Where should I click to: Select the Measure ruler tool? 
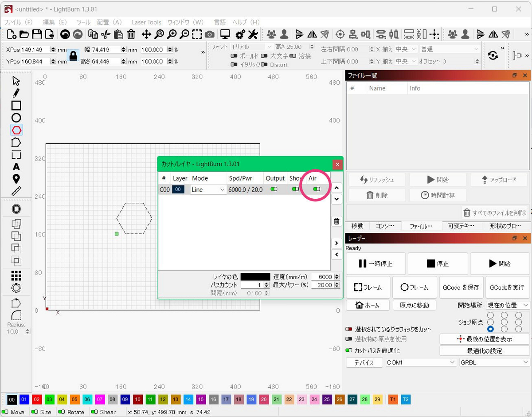(x=16, y=191)
